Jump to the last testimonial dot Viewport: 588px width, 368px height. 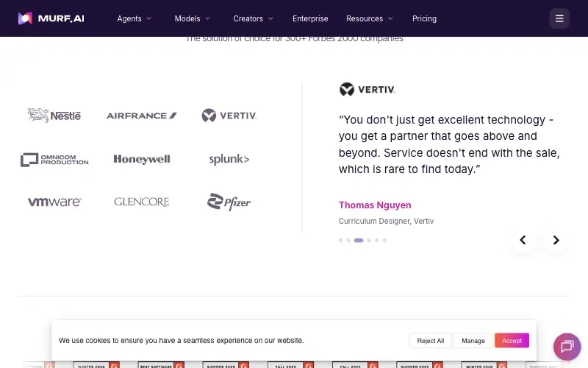(x=384, y=241)
